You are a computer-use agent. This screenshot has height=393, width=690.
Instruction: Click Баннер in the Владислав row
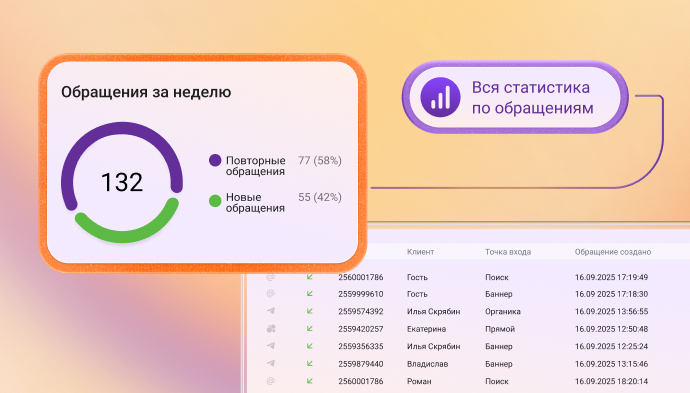click(x=499, y=364)
